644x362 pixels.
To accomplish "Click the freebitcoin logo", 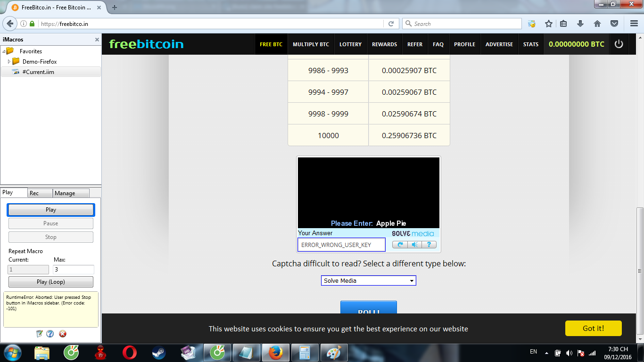I will (146, 44).
